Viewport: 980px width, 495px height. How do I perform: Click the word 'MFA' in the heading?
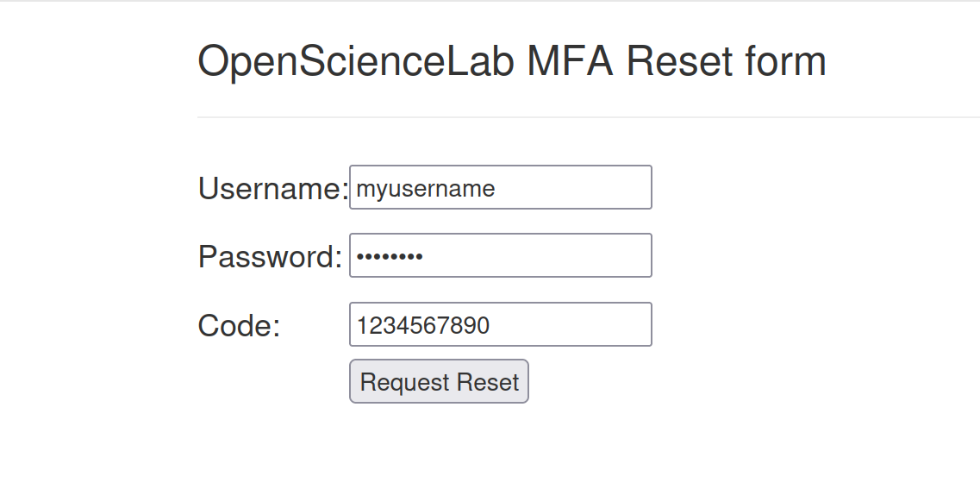(x=570, y=61)
